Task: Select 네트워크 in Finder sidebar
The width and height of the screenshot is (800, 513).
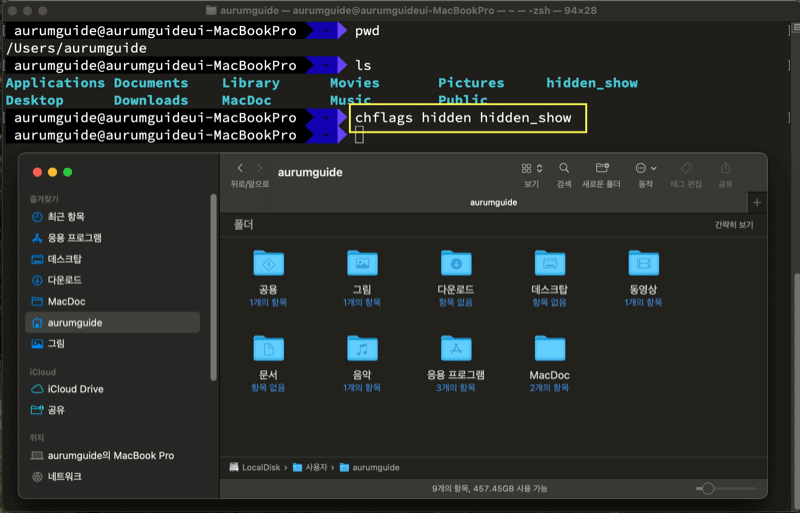Action: (x=112, y=477)
